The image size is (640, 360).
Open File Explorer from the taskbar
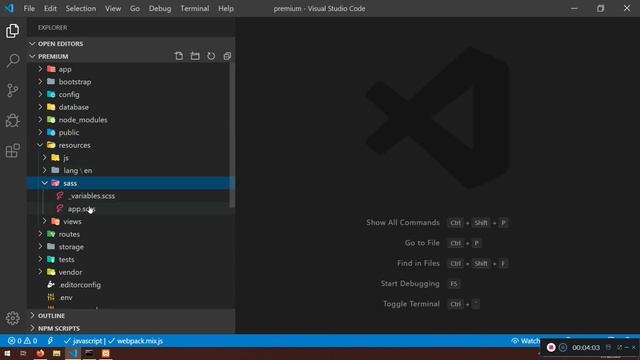pyautogui.click(x=56, y=353)
